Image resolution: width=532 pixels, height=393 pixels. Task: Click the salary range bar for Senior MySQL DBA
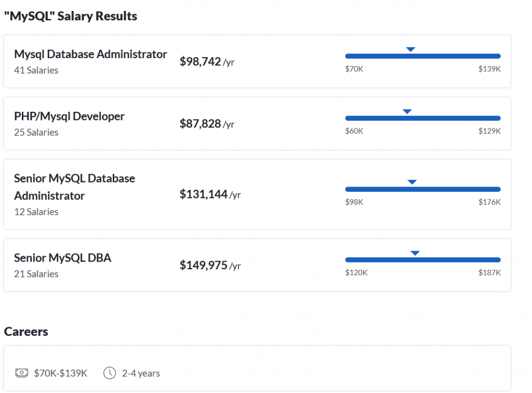[x=423, y=259]
